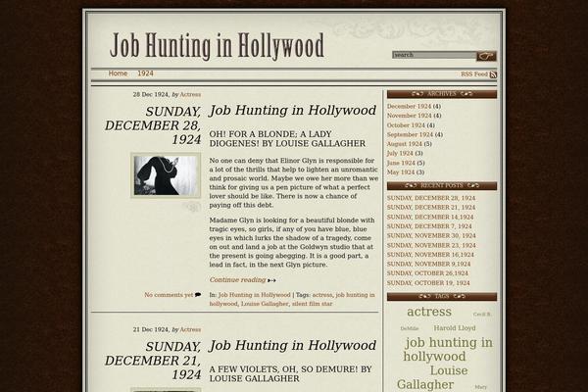Click the Harold Lloyd tag in the tag cloud
The width and height of the screenshot is (588, 392).
click(x=455, y=328)
